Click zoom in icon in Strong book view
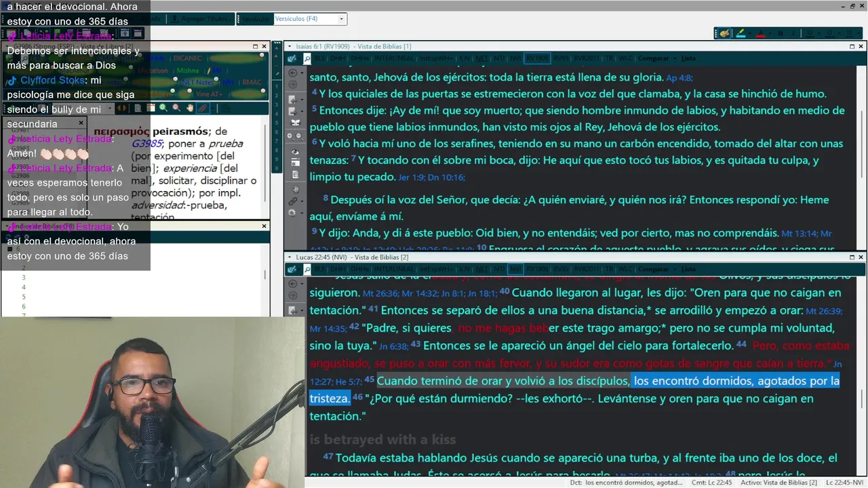The image size is (868, 488). tap(163, 108)
